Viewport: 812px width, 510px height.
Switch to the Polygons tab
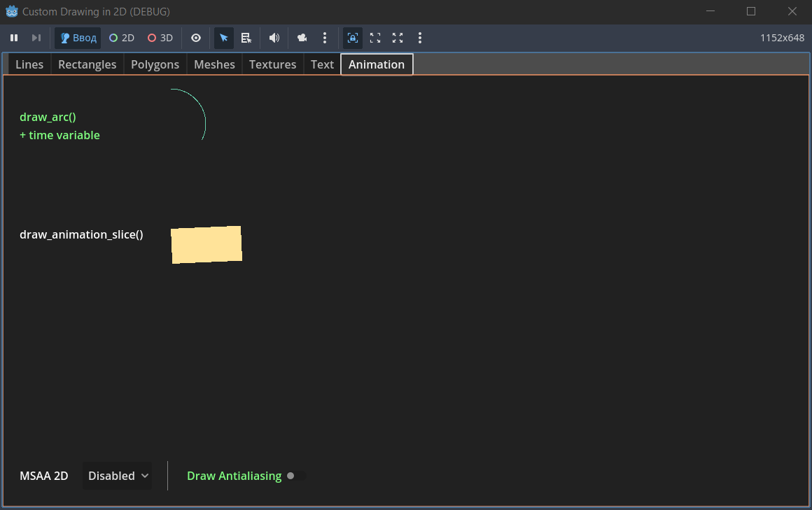point(155,65)
